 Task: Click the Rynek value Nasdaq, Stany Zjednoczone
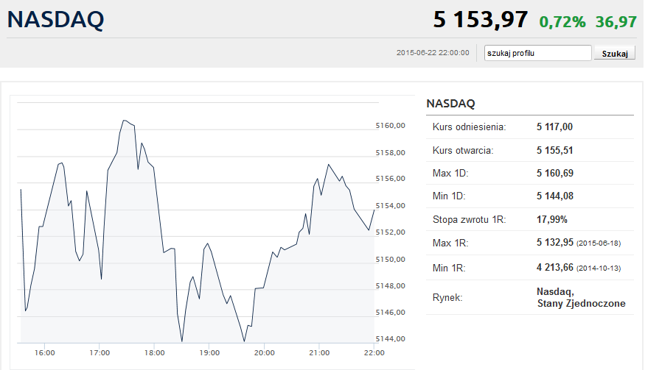point(581,298)
